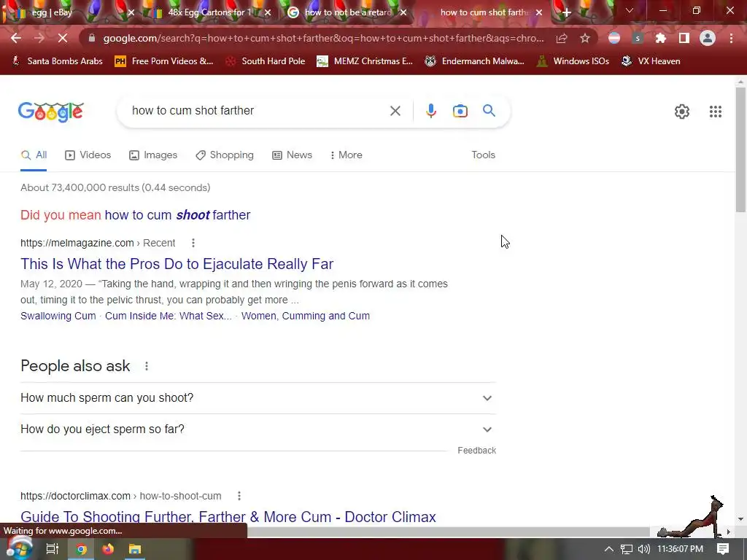Start voice search with the microphone icon
Image resolution: width=747 pixels, height=560 pixels.
[430, 111]
